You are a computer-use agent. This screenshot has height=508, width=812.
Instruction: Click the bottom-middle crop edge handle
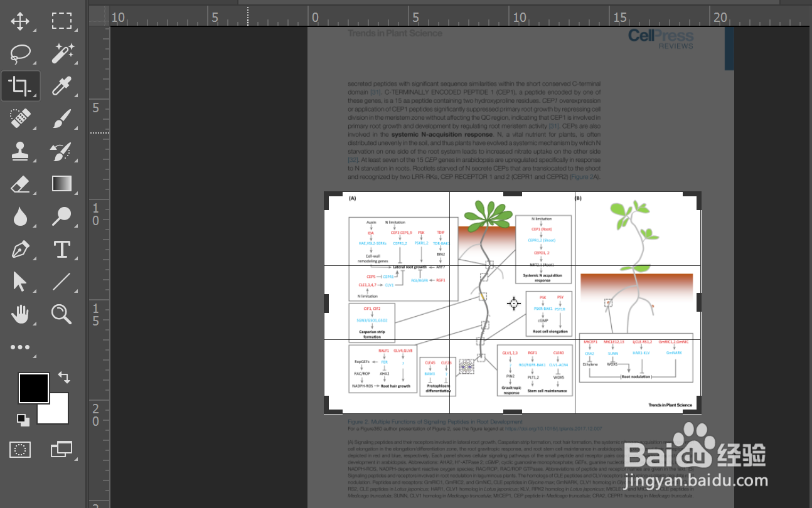click(x=513, y=412)
